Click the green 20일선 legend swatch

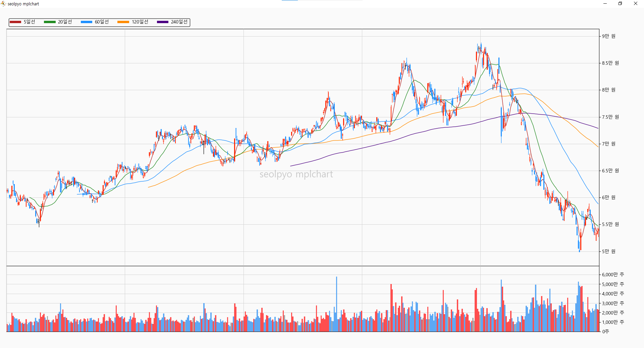point(50,22)
